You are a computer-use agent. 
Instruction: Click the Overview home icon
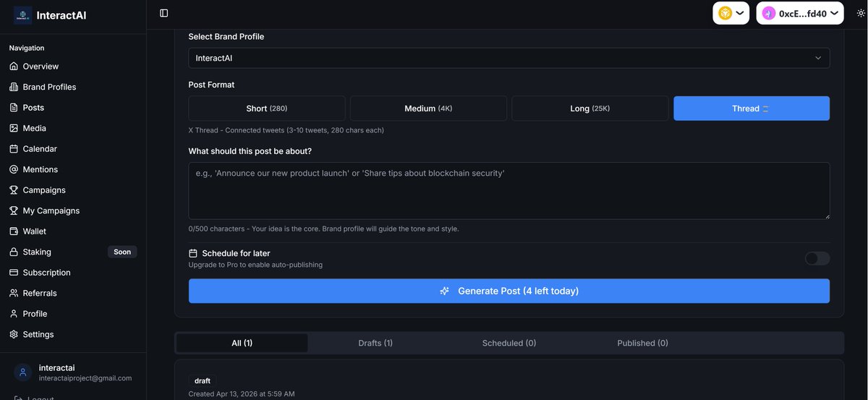tap(14, 66)
